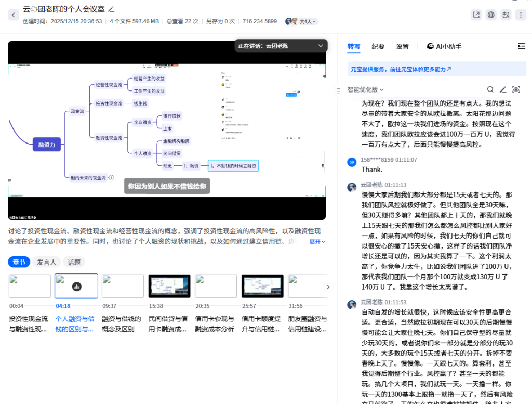
Task: Click the share/export icon
Action: tap(476, 15)
